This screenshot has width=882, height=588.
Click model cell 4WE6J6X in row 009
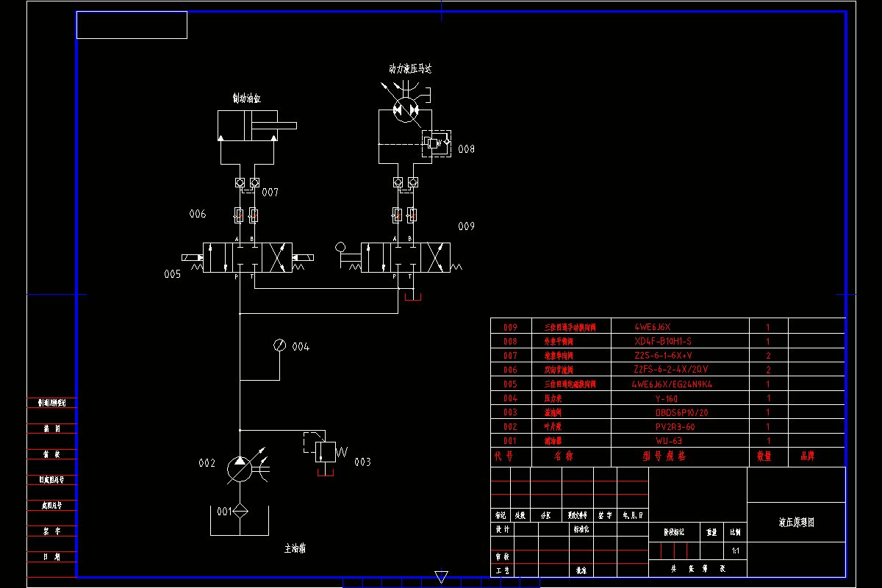[653, 327]
